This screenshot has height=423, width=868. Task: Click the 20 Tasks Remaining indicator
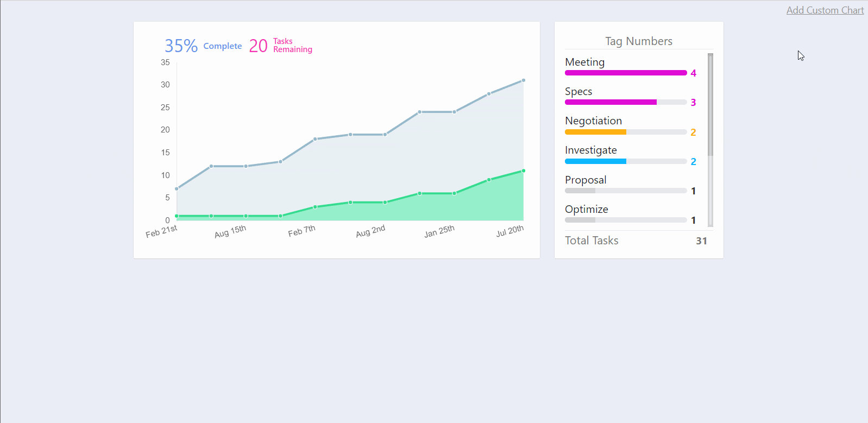[x=280, y=46]
